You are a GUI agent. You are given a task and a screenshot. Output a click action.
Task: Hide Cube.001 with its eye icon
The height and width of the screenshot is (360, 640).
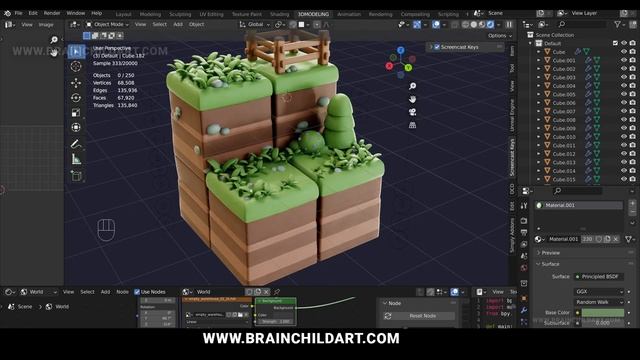point(624,60)
